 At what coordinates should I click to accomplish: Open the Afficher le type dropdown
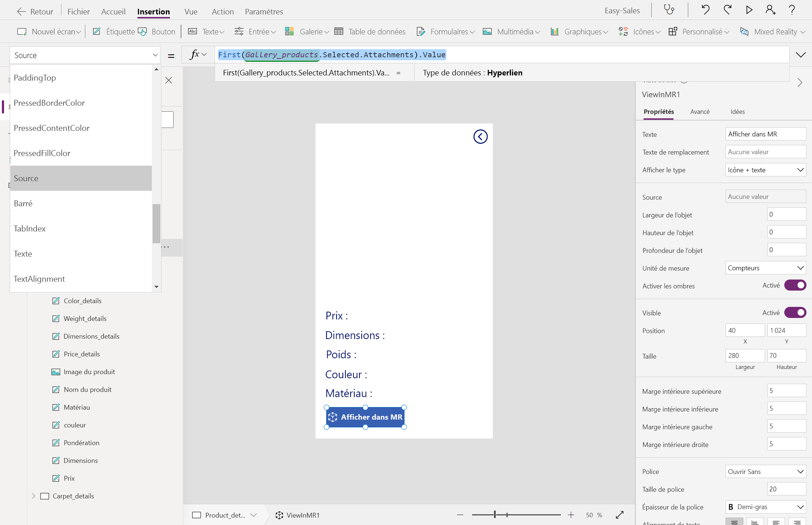(765, 170)
